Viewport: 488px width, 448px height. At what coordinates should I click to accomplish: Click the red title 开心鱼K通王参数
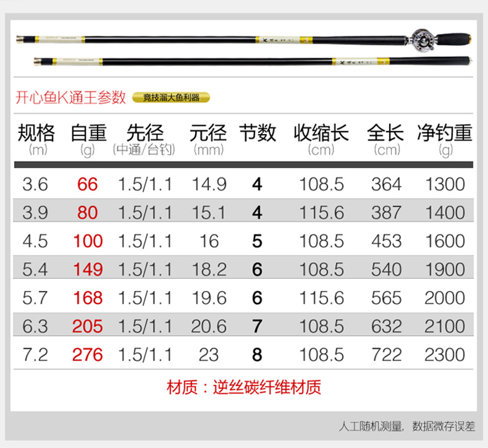point(70,98)
